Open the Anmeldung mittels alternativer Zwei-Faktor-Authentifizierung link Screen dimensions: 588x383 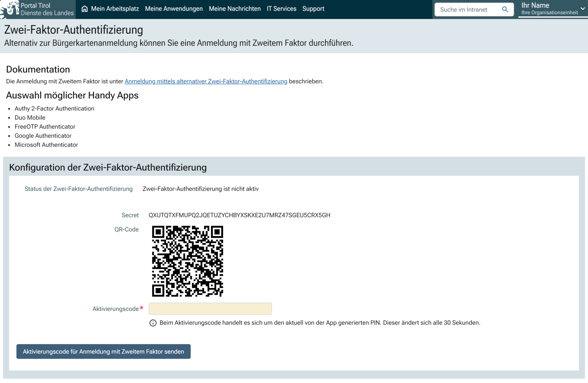coord(206,82)
